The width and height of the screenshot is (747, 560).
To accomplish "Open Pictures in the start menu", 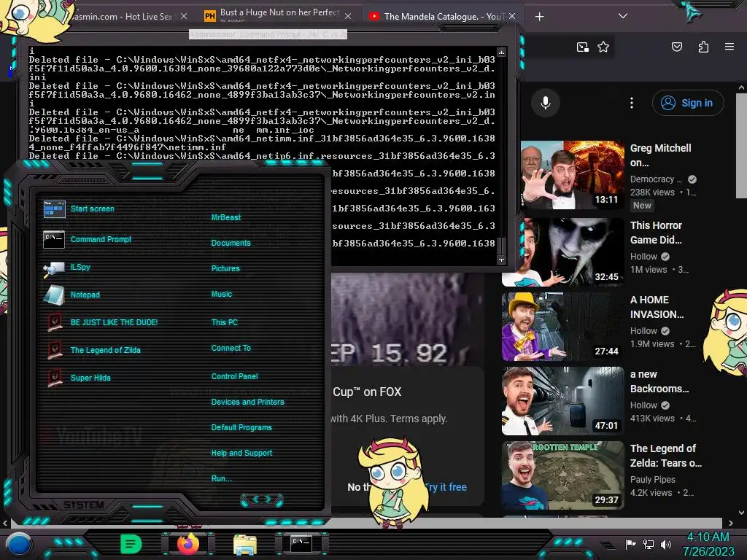I will pos(225,268).
